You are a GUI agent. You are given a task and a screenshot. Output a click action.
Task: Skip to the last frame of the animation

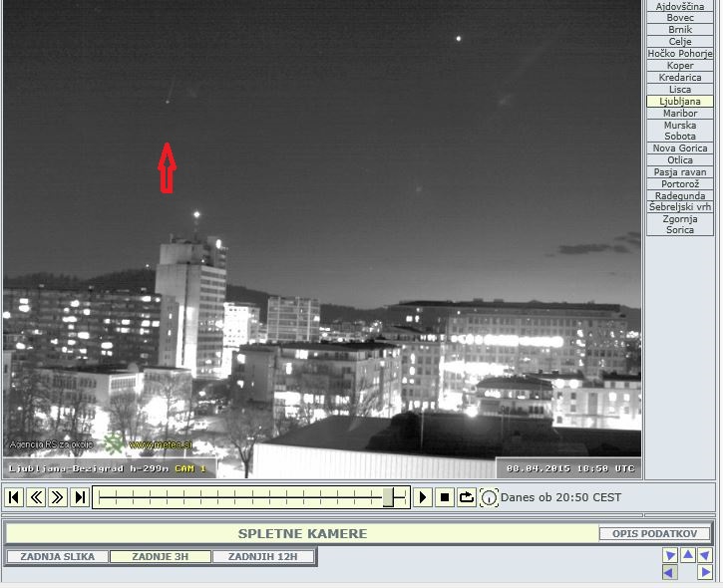coord(80,497)
